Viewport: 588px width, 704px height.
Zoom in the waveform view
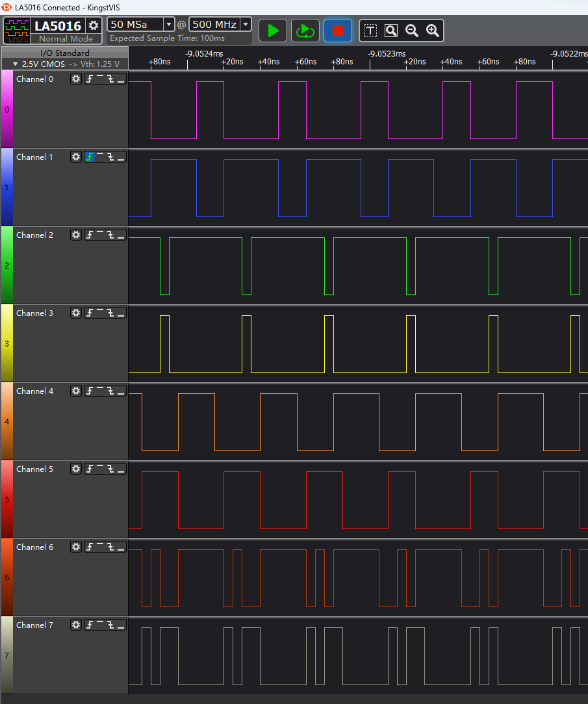tap(433, 31)
